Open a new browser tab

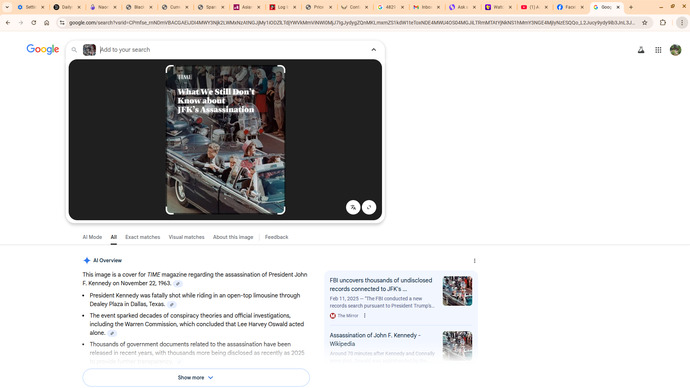click(631, 7)
